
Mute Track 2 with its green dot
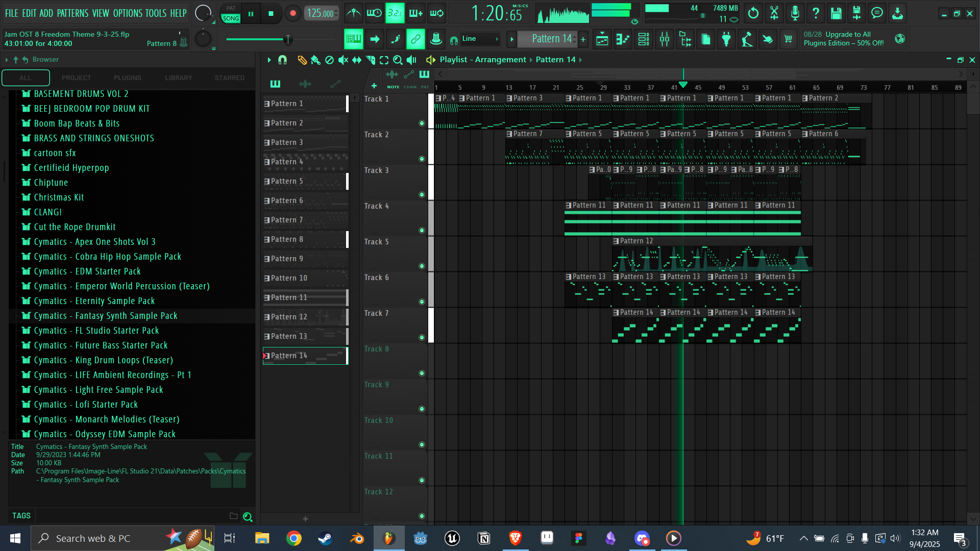click(422, 159)
